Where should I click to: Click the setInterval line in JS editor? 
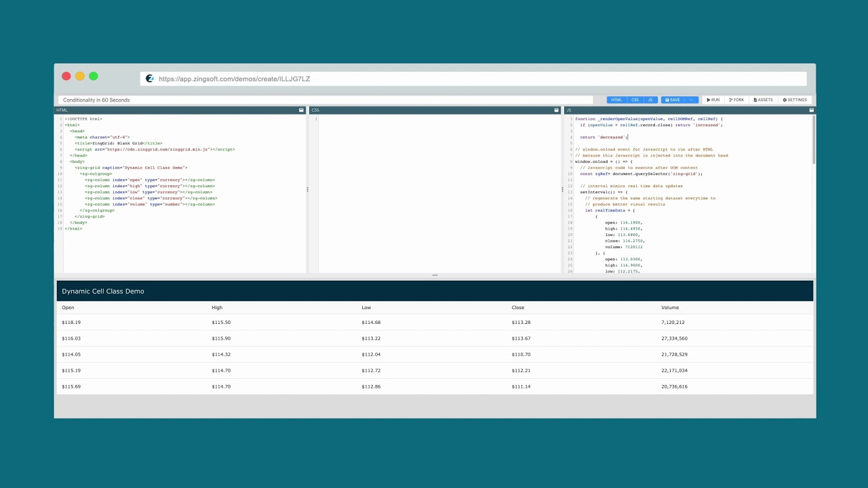604,192
